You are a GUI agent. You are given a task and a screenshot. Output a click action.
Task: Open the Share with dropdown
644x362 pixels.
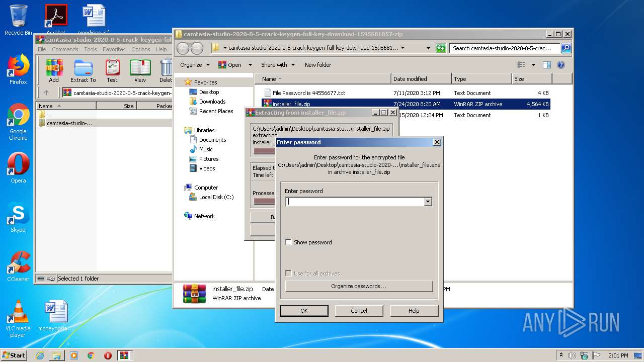278,65
